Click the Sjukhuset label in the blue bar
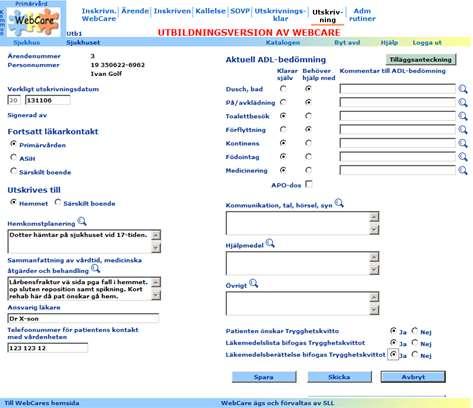This screenshot has height=408, width=473. (x=83, y=43)
